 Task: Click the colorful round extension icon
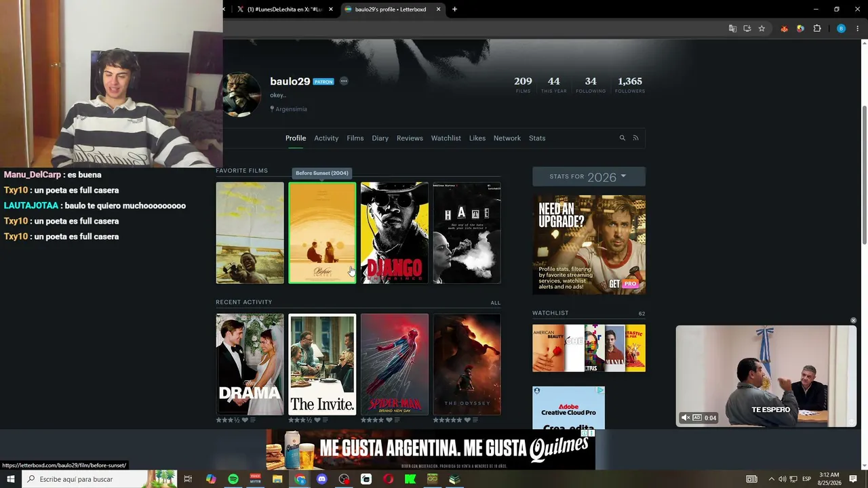(x=800, y=28)
